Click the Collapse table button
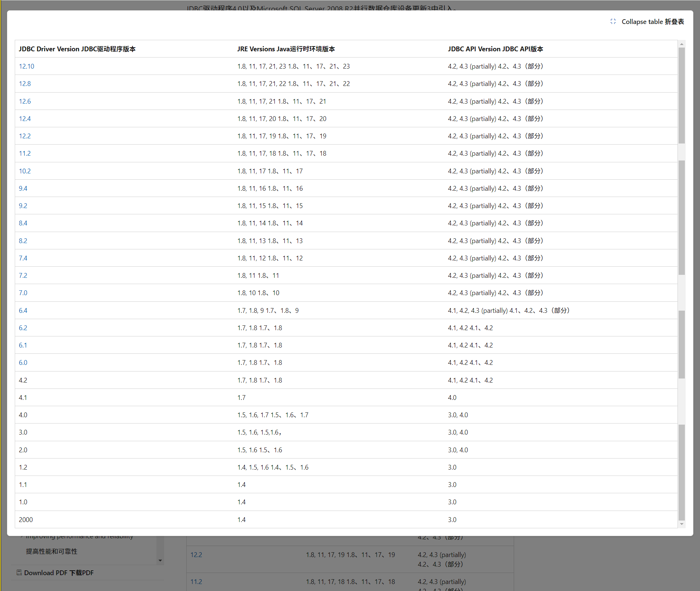 [647, 22]
